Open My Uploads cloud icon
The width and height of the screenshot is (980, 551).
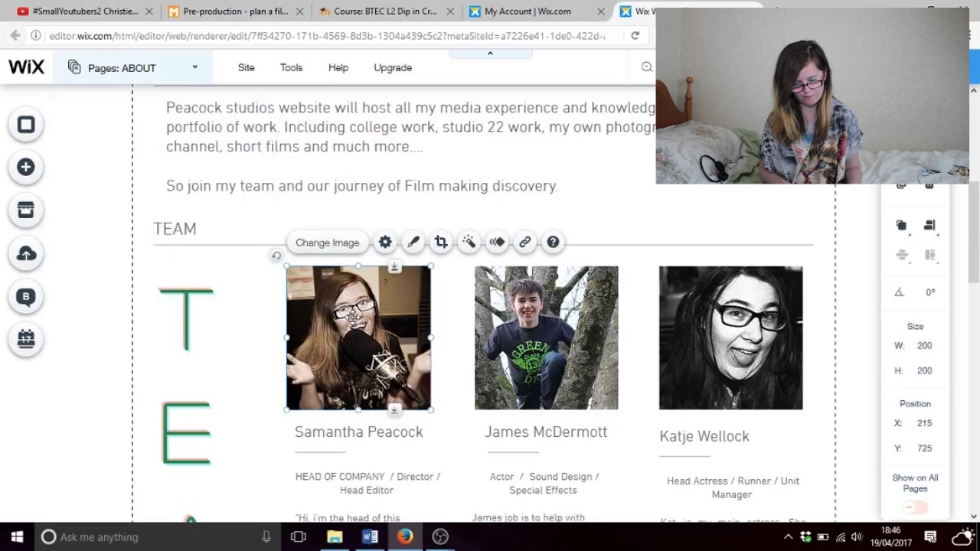point(26,253)
